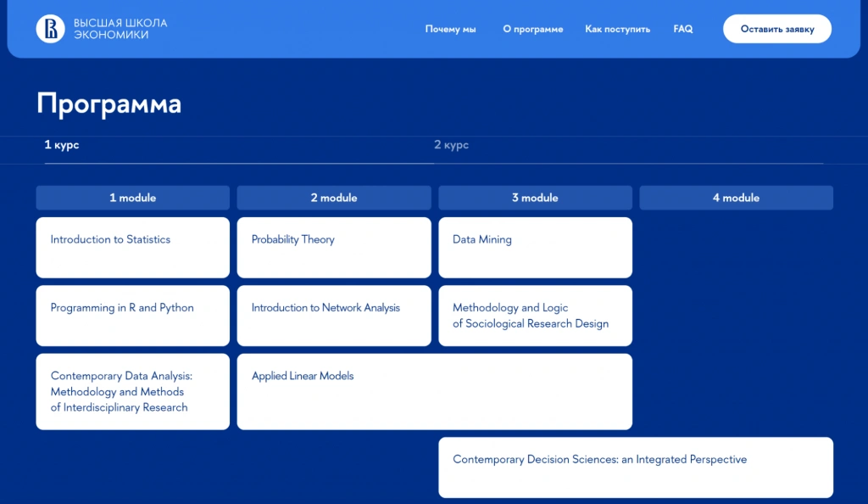Viewport: 868px width, 504px height.
Task: Click the HSE university logo icon
Action: [51, 29]
